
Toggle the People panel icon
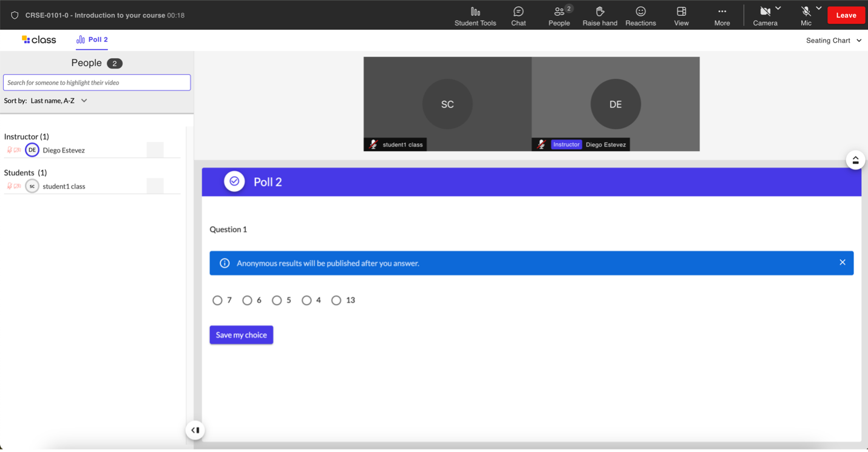[559, 16]
